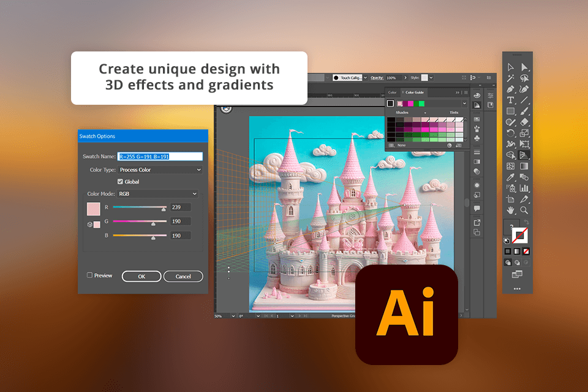Click the B channel slider
588x392 pixels.
coord(140,236)
